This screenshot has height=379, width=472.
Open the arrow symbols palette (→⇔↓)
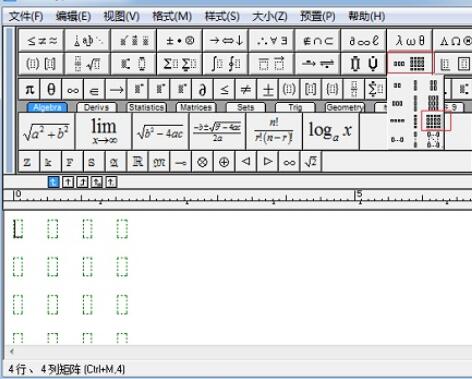click(x=226, y=41)
